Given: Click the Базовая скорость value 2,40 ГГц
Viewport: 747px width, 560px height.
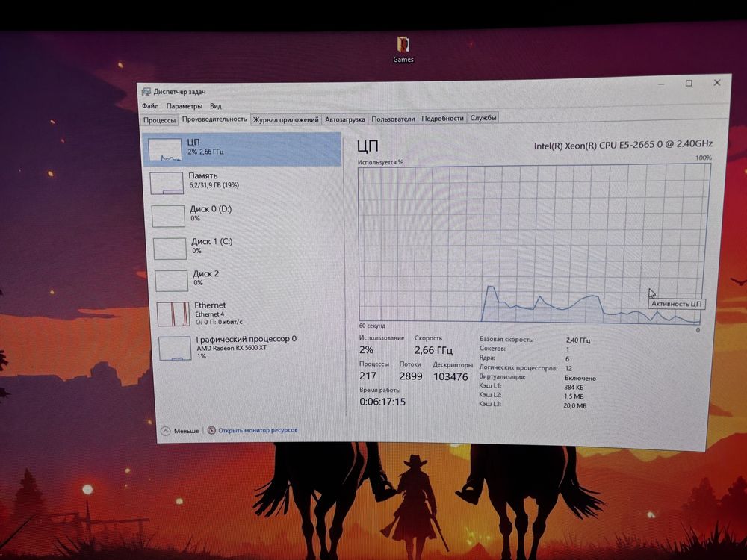Looking at the screenshot, I should [x=578, y=340].
